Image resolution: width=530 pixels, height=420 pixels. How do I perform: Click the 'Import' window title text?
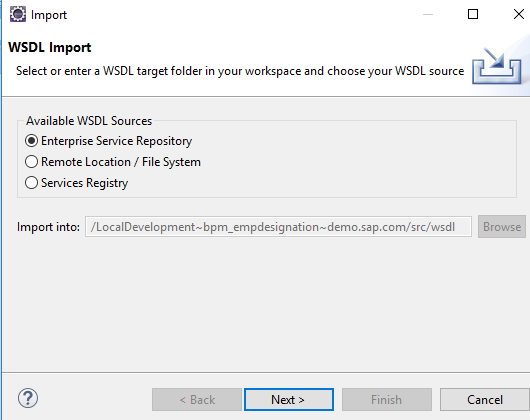pos(49,15)
